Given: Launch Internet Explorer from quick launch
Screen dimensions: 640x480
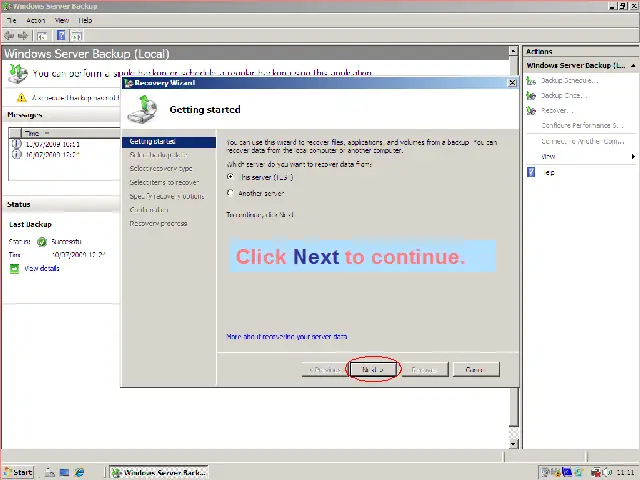Looking at the screenshot, I should (79, 472).
